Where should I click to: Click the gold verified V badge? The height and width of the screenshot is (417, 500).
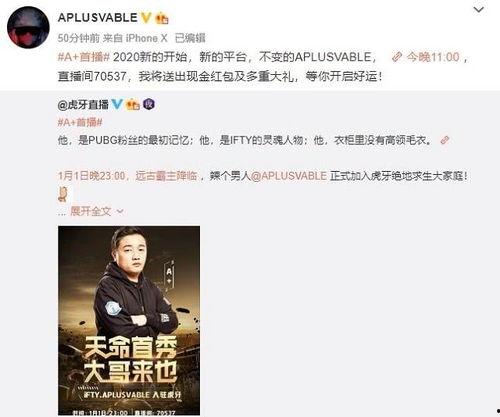tap(145, 18)
